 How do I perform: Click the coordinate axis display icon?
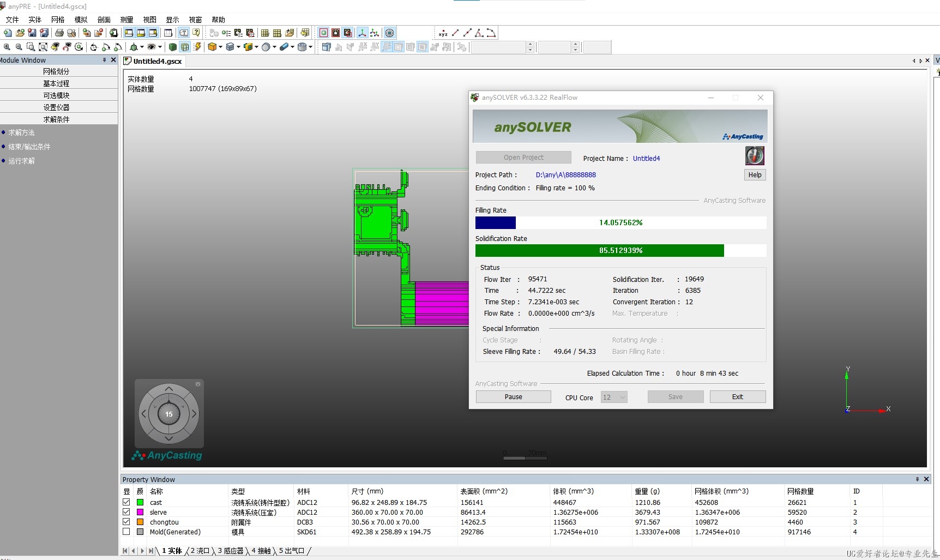point(362,33)
